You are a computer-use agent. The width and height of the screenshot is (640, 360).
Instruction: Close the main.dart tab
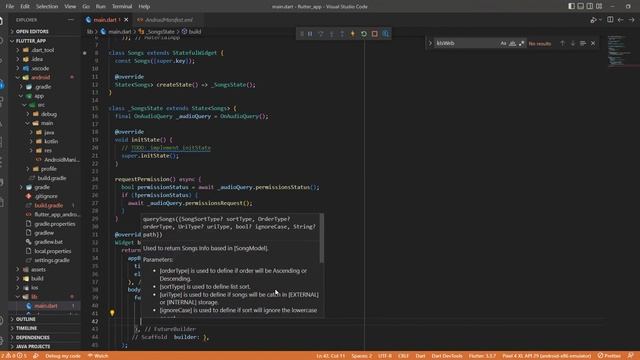[126, 20]
